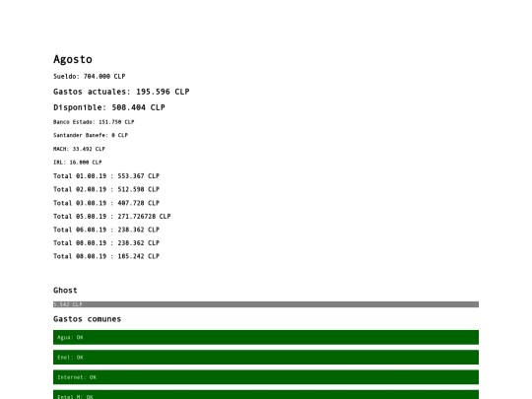Click the "IRL: 16.000 CLP" line

click(78, 163)
